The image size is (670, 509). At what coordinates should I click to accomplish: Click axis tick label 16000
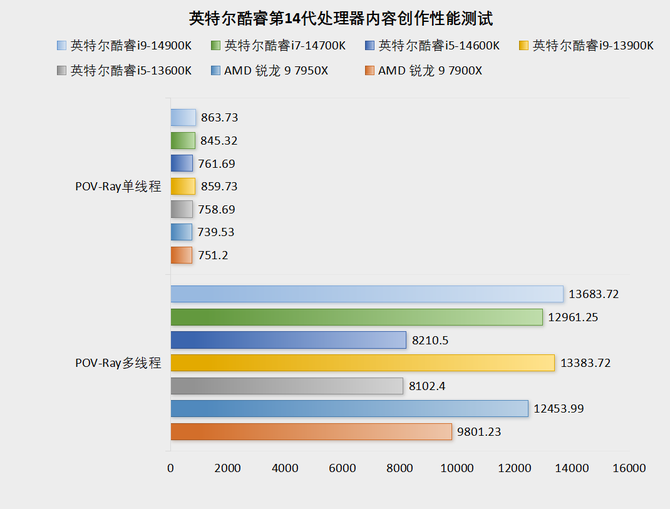tap(629, 468)
